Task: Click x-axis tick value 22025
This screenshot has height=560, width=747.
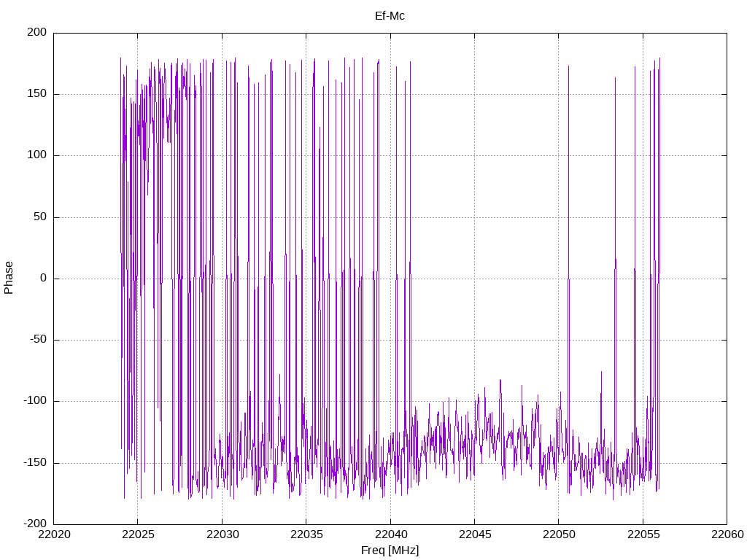Action: [138, 534]
